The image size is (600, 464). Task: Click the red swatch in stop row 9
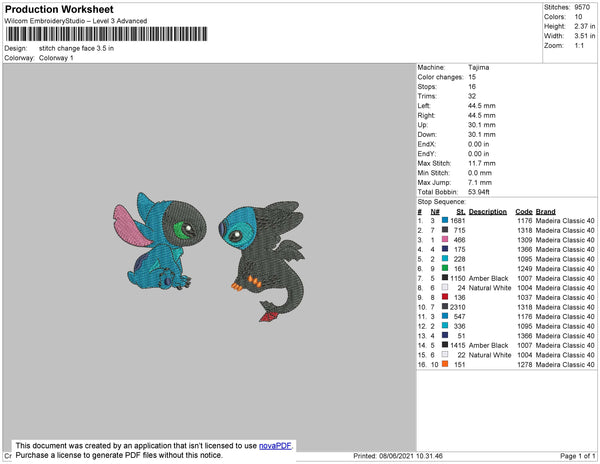point(445,297)
